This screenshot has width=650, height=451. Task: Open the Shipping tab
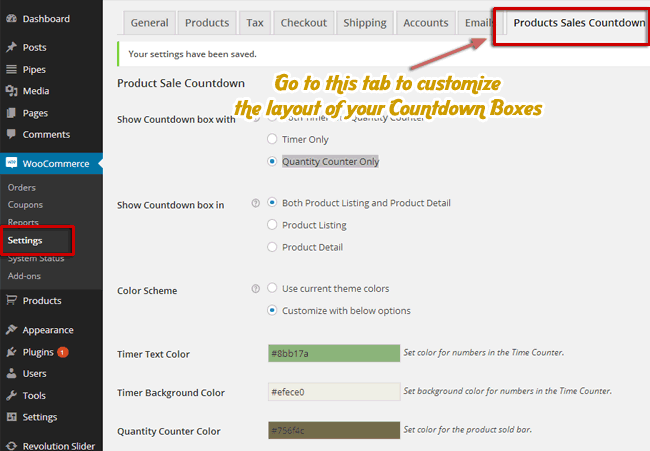tap(365, 23)
